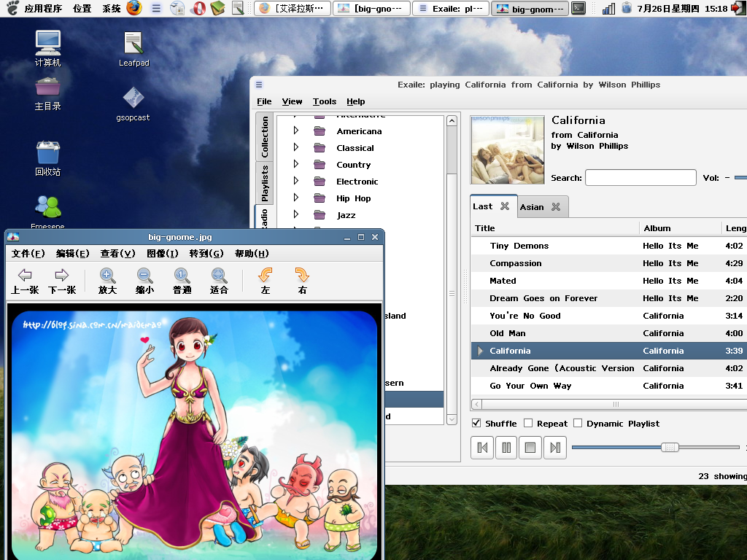747x560 pixels.
Task: Select the gsopcast desktop icon
Action: pos(133,104)
